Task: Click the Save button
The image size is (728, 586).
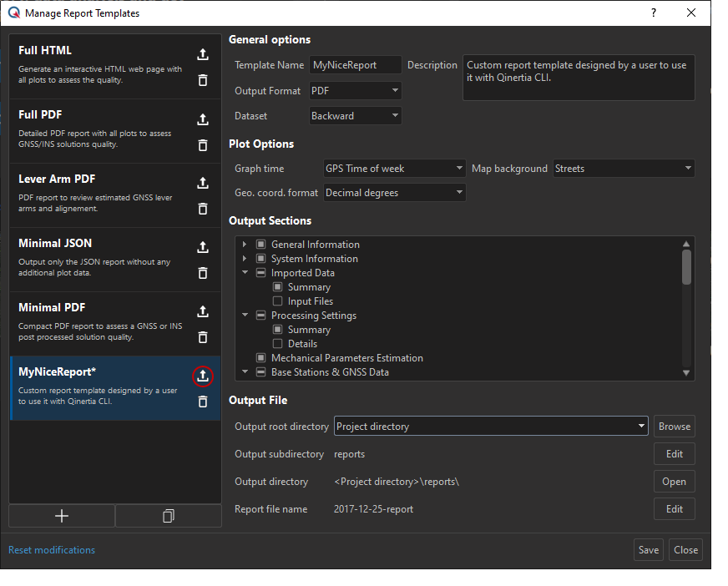Action: click(x=648, y=549)
